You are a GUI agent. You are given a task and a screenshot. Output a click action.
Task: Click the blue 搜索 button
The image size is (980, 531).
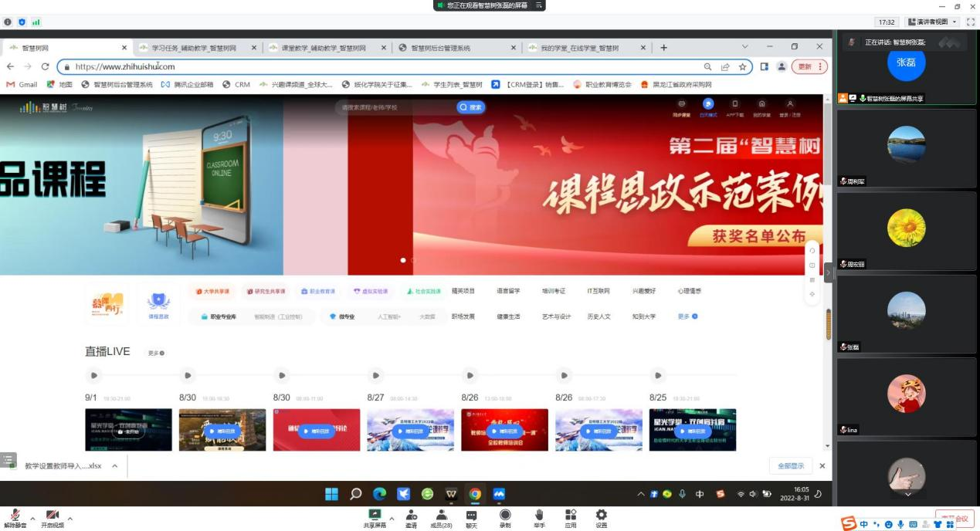pyautogui.click(x=471, y=107)
